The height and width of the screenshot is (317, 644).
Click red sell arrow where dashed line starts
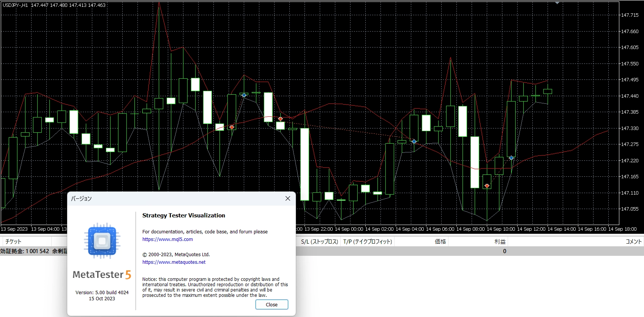pos(280,119)
